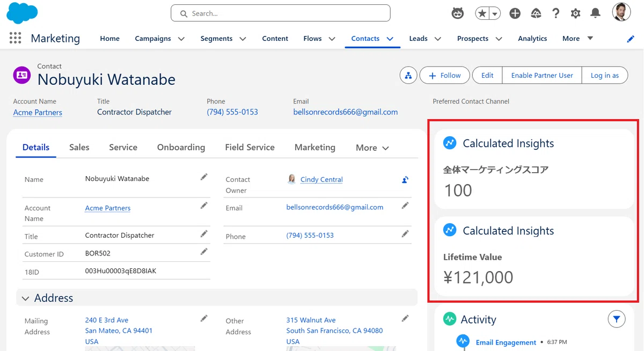Click header email bellsonrecords666@gmail.com link
The image size is (644, 351).
click(346, 112)
